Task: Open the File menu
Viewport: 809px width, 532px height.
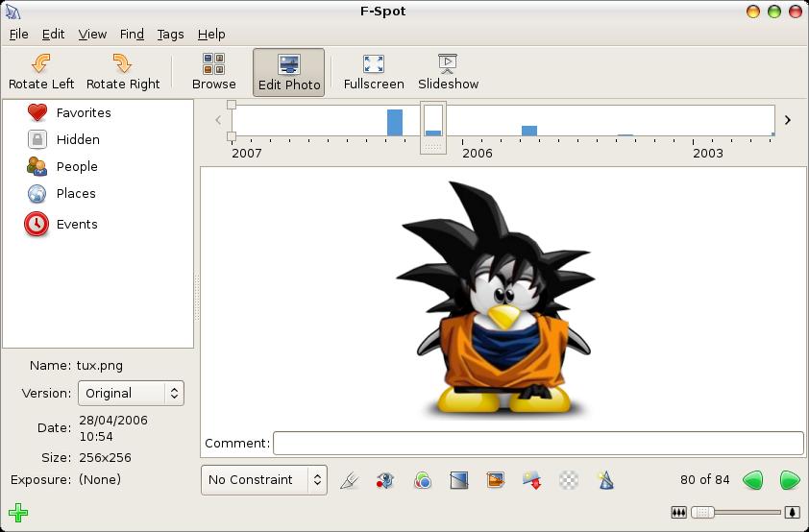Action: 18,35
